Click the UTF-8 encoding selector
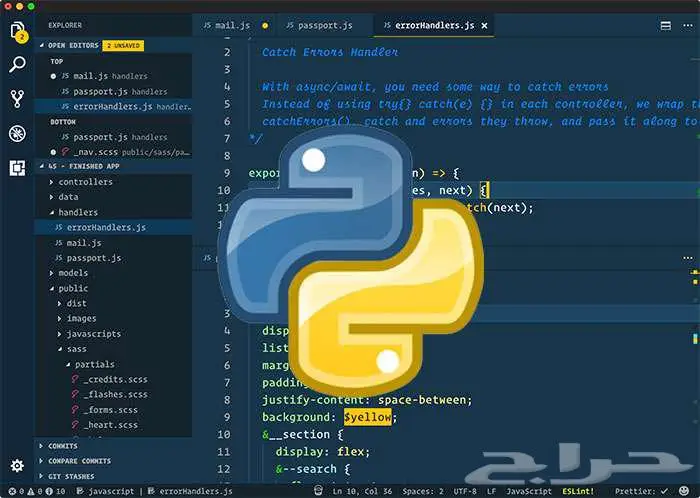 (x=465, y=491)
